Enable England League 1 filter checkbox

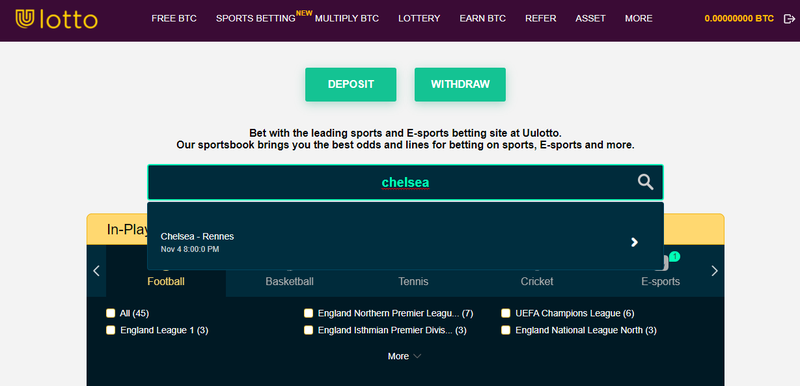tap(110, 330)
